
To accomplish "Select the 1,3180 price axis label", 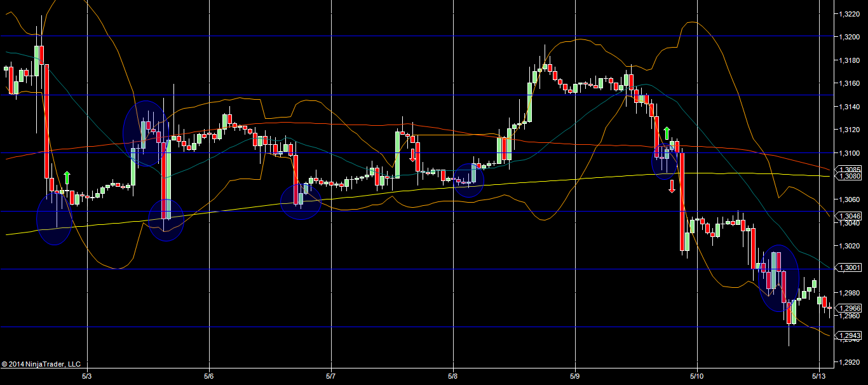I will 850,60.
